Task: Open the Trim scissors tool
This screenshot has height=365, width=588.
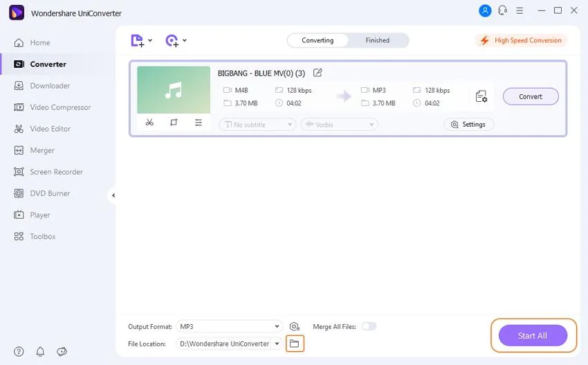Action: click(x=149, y=123)
